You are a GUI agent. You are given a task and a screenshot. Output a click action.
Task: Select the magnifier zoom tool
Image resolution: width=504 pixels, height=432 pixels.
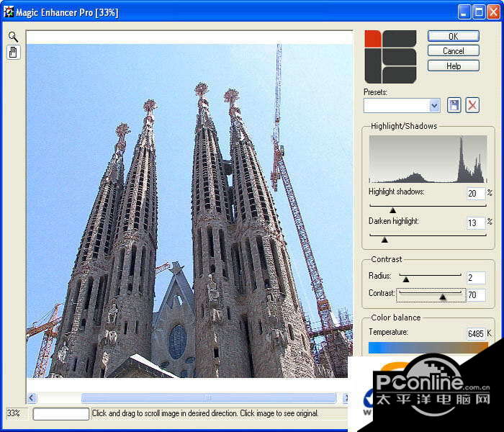point(13,36)
